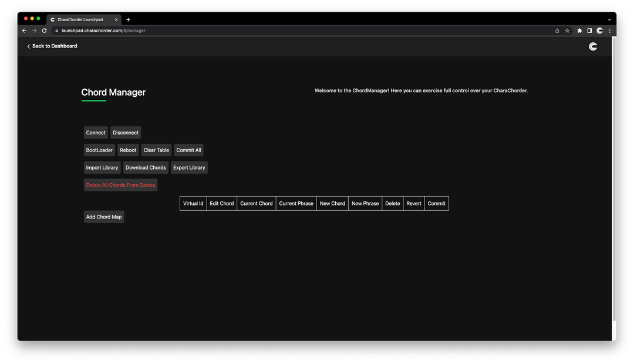Screen dimensions: 634x364
Task: Click the Edit Chord column header
Action: coord(221,204)
